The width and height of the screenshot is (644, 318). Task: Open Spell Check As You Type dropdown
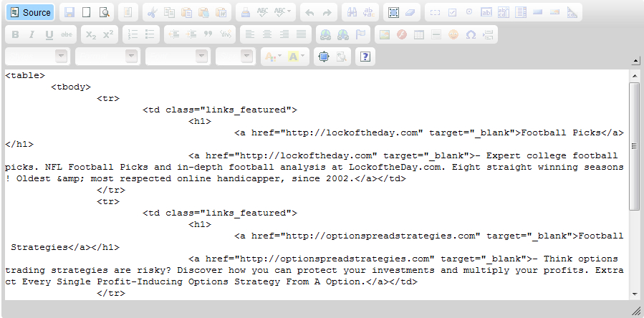click(x=282, y=13)
